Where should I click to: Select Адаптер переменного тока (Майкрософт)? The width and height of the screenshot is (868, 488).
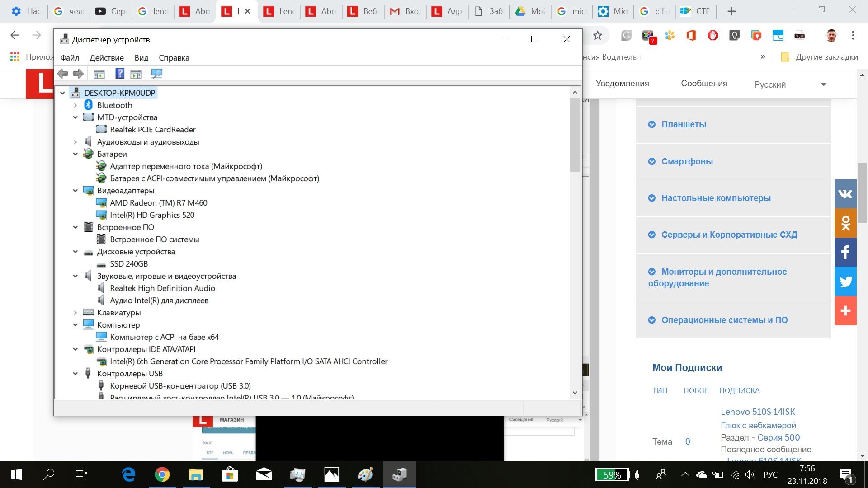tap(186, 166)
